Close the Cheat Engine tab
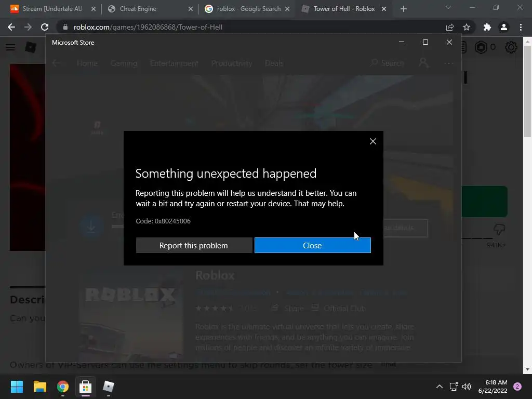 (190, 9)
